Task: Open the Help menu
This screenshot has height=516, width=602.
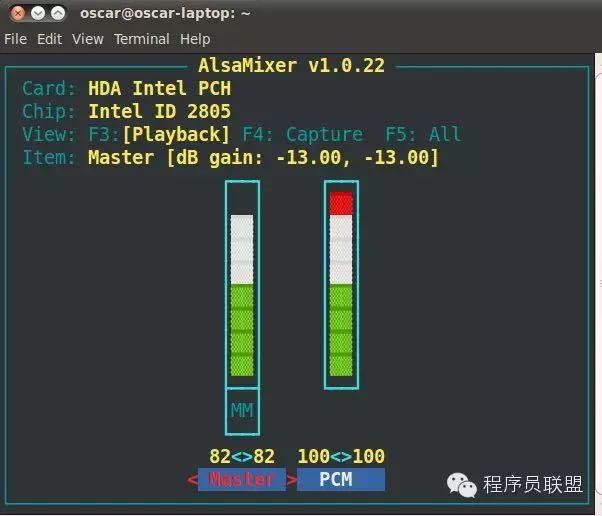Action: pos(195,39)
